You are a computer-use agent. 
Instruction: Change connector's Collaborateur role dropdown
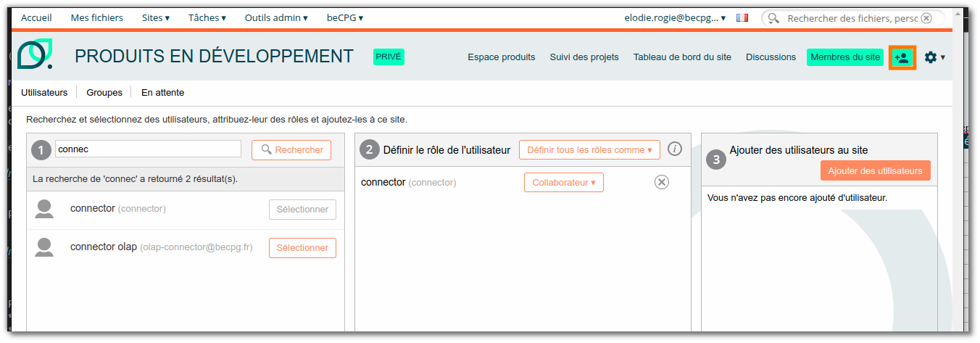pos(564,183)
